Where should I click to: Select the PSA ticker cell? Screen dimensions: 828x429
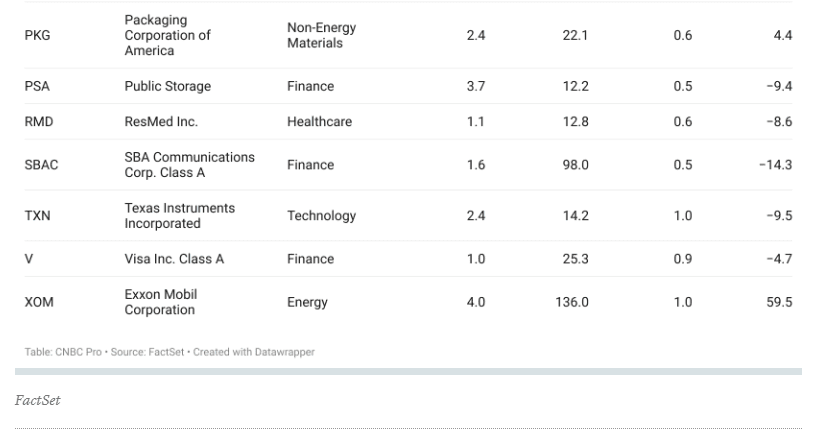point(37,86)
